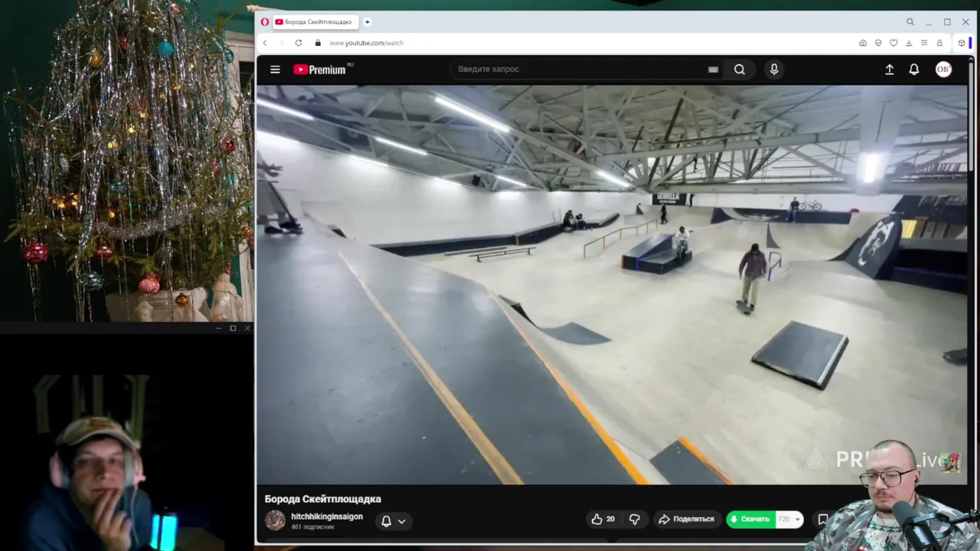Open YouTube notifications bell in header
Screen dimensions: 980x551
coord(914,69)
